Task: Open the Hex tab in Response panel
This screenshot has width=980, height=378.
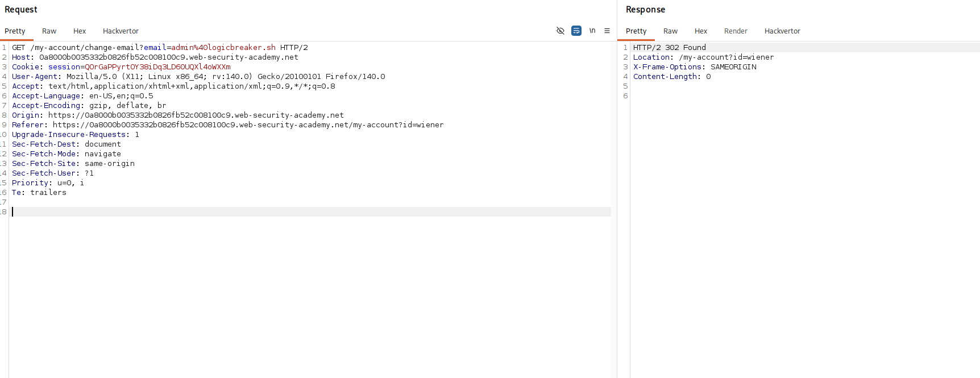Action: [701, 31]
